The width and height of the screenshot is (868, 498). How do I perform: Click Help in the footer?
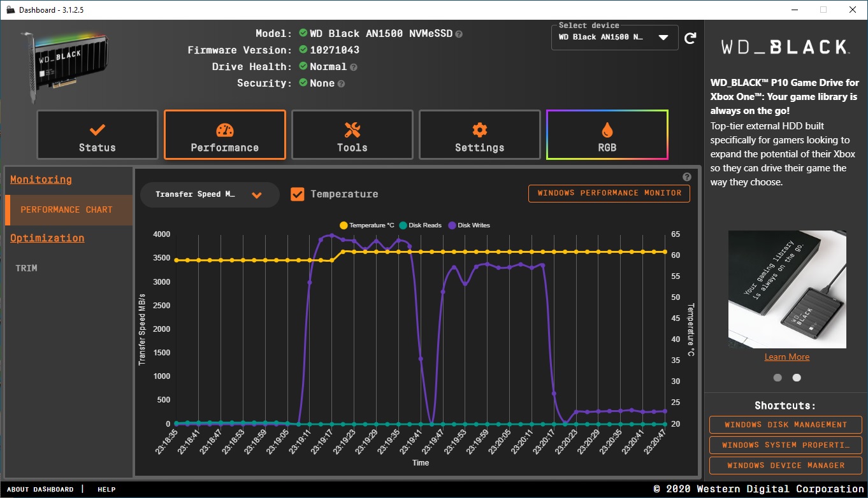[106, 490]
